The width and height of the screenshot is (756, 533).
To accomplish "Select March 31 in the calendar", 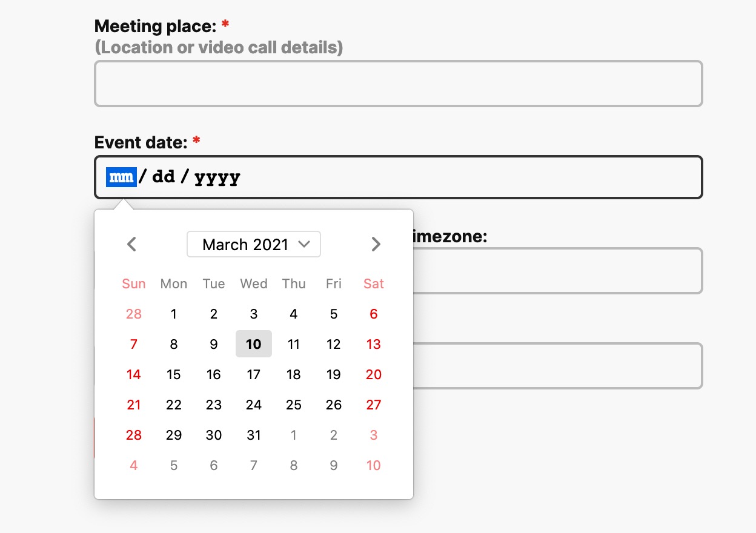I will tap(254, 435).
